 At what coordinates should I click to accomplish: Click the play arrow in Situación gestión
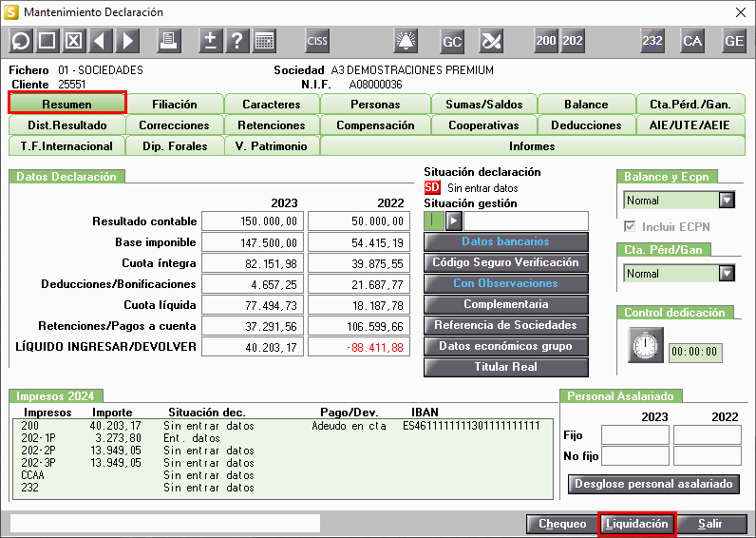[x=453, y=221]
